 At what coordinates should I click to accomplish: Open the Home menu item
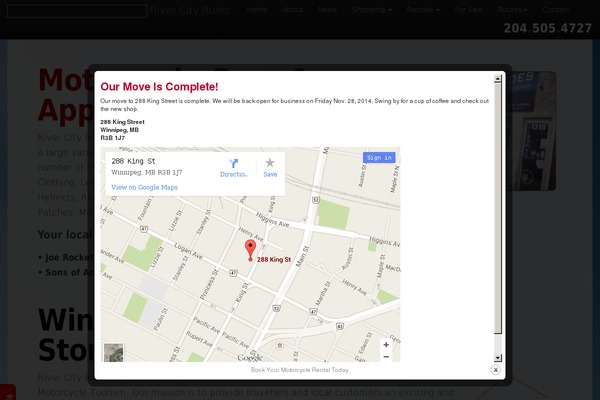click(x=257, y=10)
